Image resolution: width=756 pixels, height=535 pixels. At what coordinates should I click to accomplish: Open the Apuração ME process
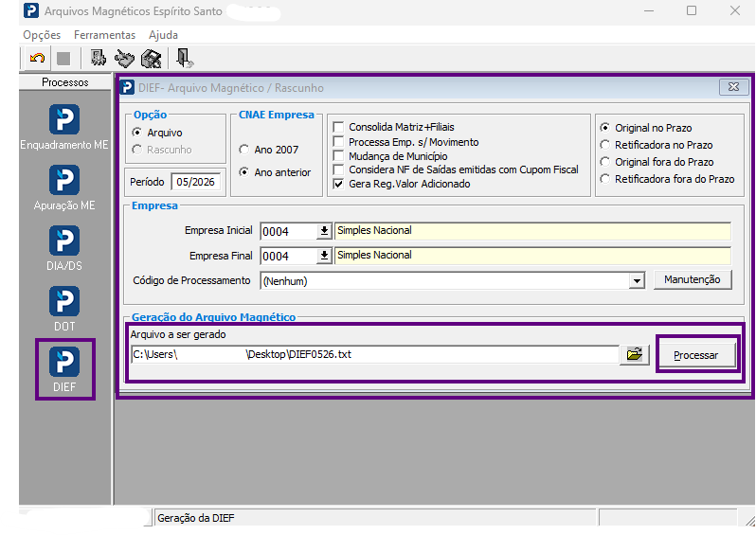point(64,188)
